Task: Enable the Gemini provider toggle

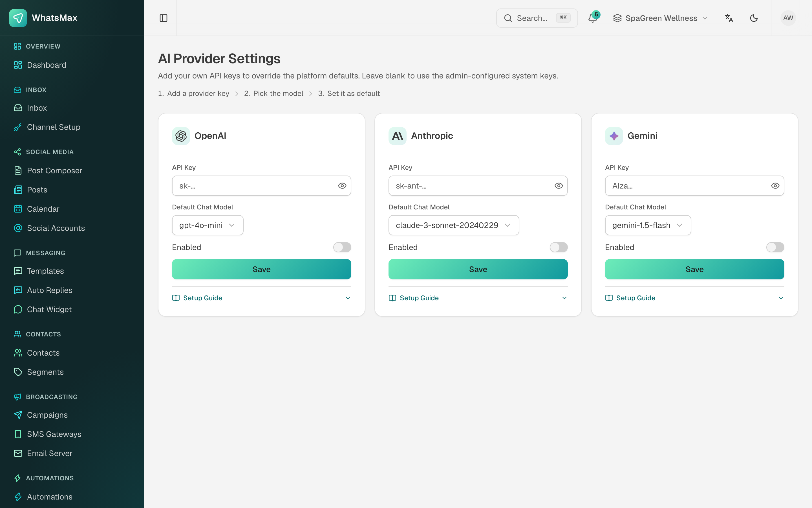Action: [775, 247]
